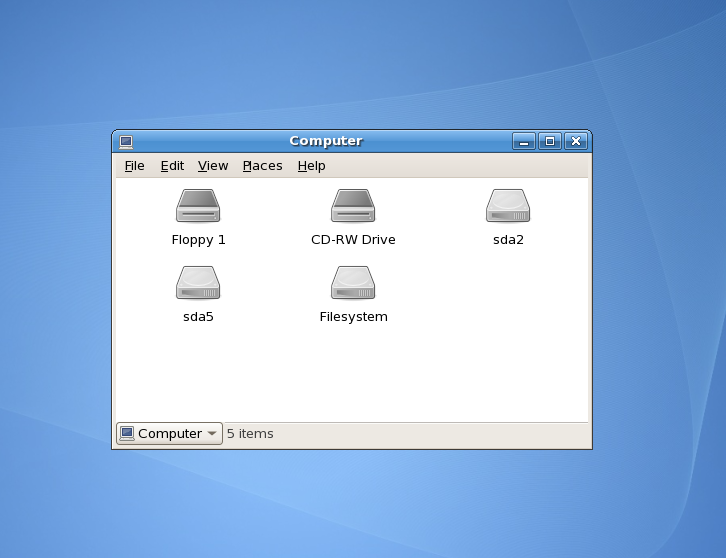Open the Edit menu
Screen dimensions: 726x558
tap(172, 166)
